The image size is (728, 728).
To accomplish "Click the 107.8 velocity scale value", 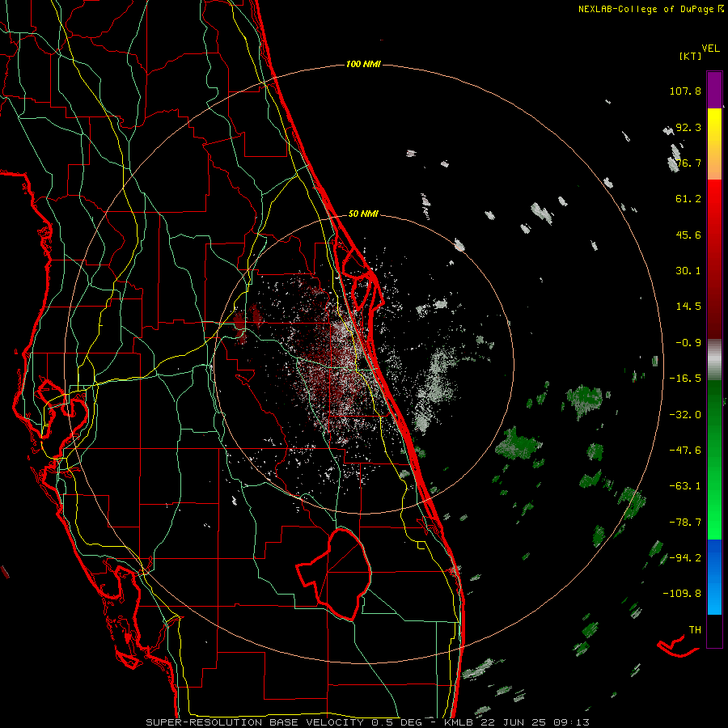I will click(685, 91).
